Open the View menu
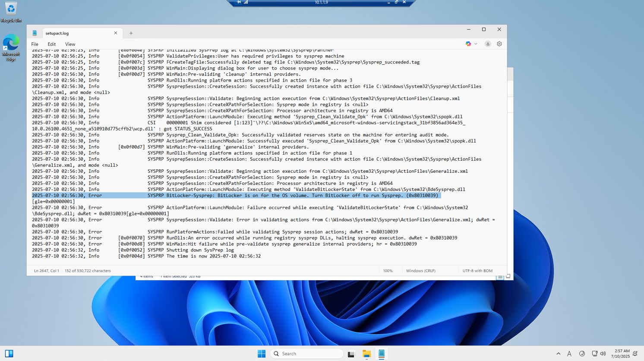 click(70, 44)
